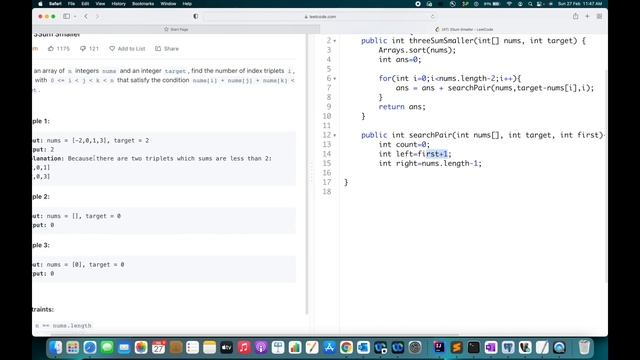
Task: Open Google Chrome from the dock
Action: (346, 347)
